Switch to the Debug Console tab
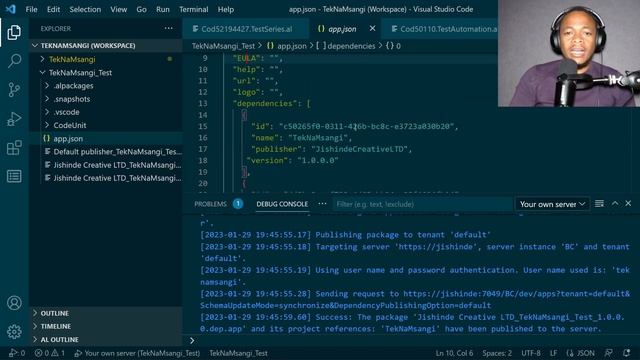640x360 pixels. coord(282,204)
